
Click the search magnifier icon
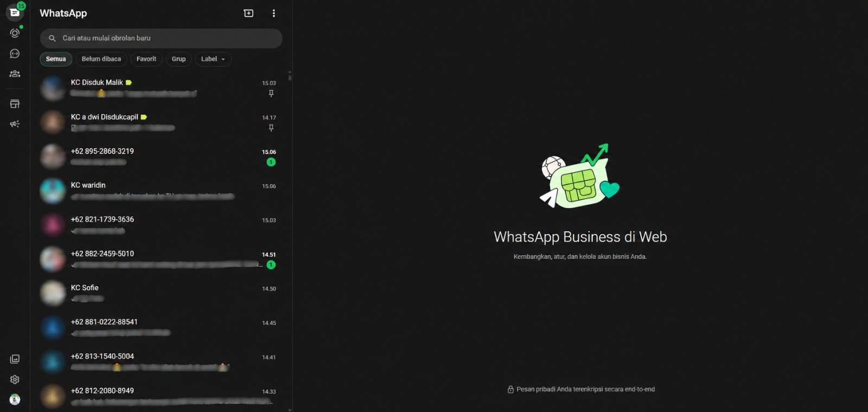tap(52, 38)
